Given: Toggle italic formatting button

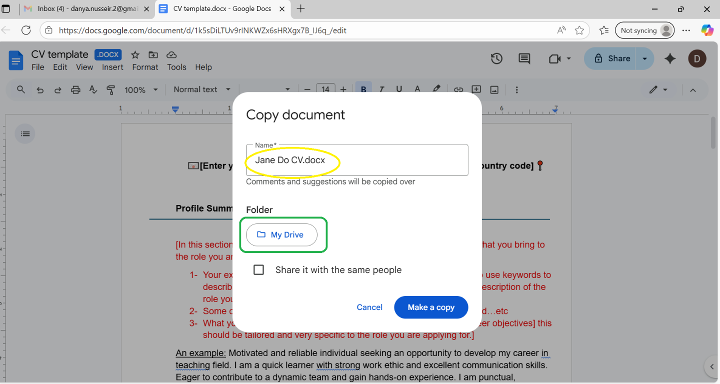Looking at the screenshot, I should pos(382,90).
